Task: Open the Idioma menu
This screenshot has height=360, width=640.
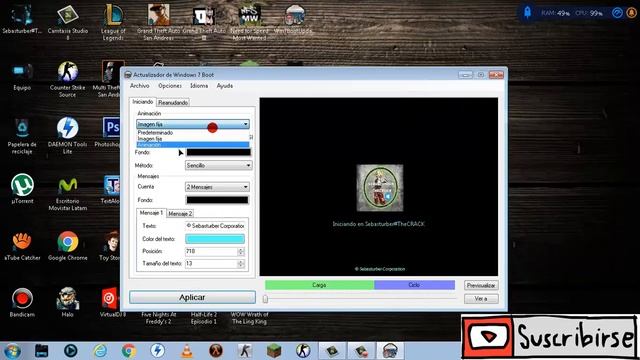Action: [x=199, y=86]
